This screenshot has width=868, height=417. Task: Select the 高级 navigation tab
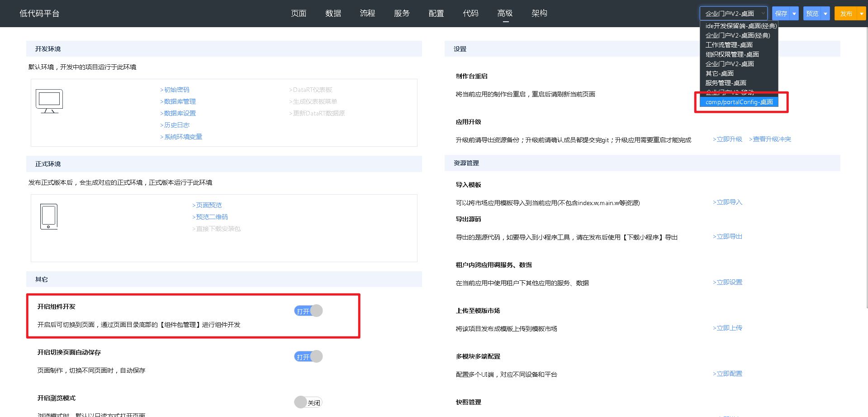tap(505, 13)
